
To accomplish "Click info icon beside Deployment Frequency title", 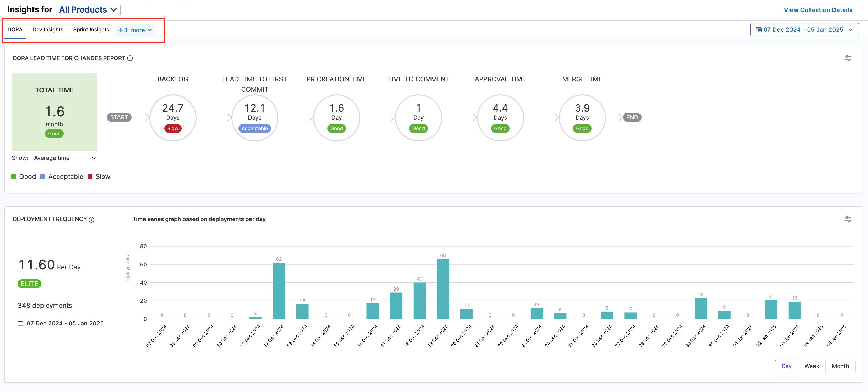I will [x=91, y=220].
